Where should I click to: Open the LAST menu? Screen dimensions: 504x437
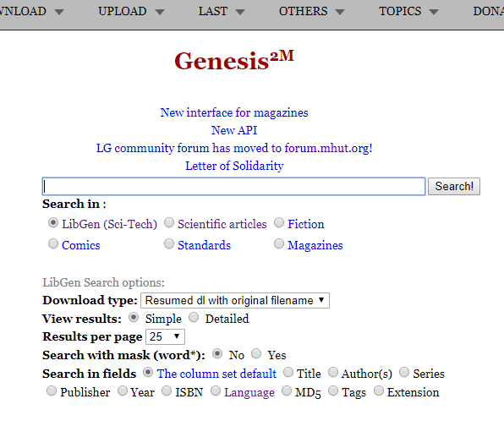[x=222, y=12]
